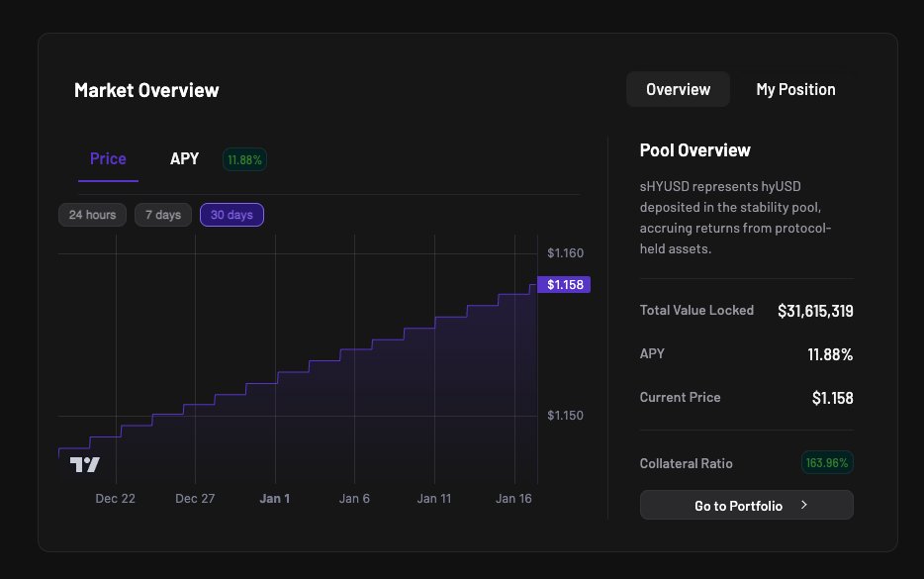Select the APY tab above the chart

click(x=184, y=158)
